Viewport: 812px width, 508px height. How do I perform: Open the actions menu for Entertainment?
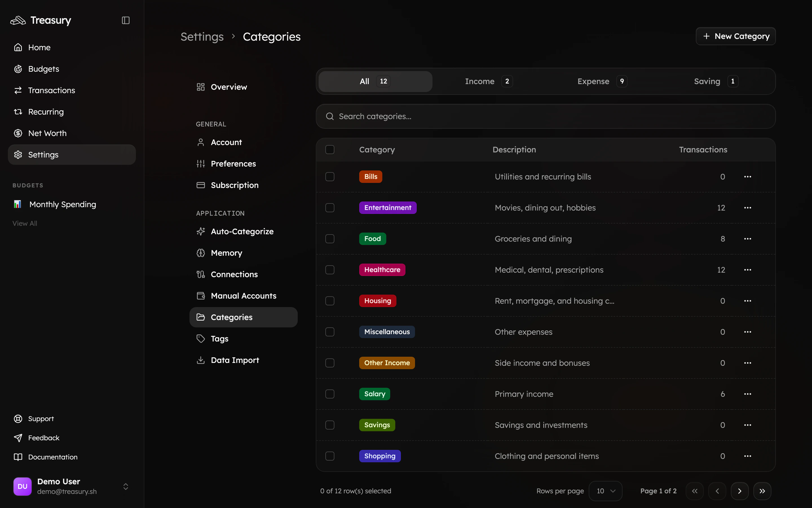748,208
